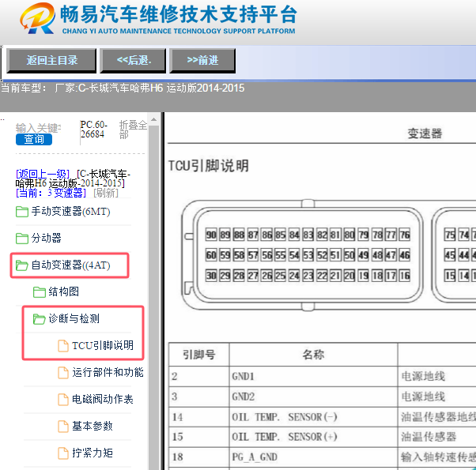Screen dimensions: 476x470
Task: Click pin 16 in connector diagram
Action: click(x=405, y=276)
